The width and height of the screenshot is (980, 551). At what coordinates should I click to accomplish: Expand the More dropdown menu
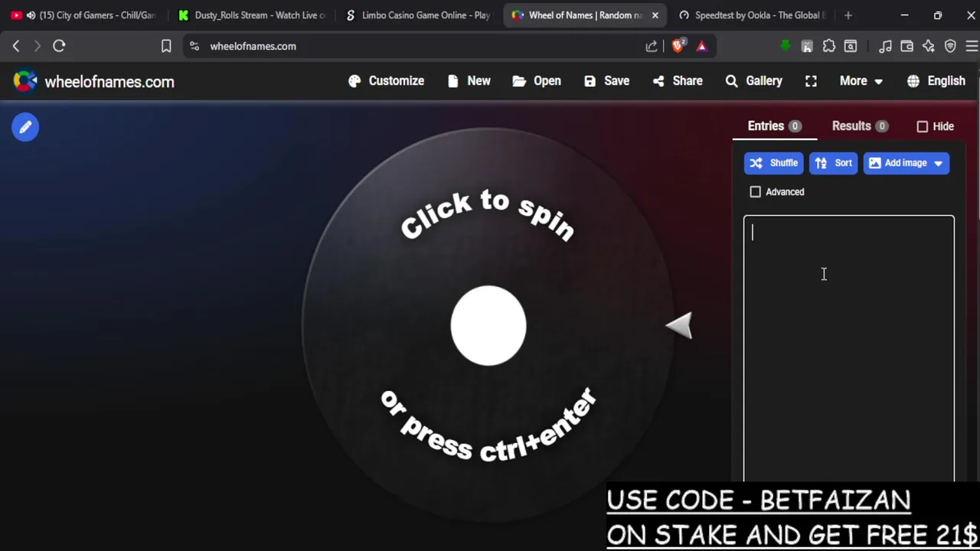pyautogui.click(x=861, y=81)
